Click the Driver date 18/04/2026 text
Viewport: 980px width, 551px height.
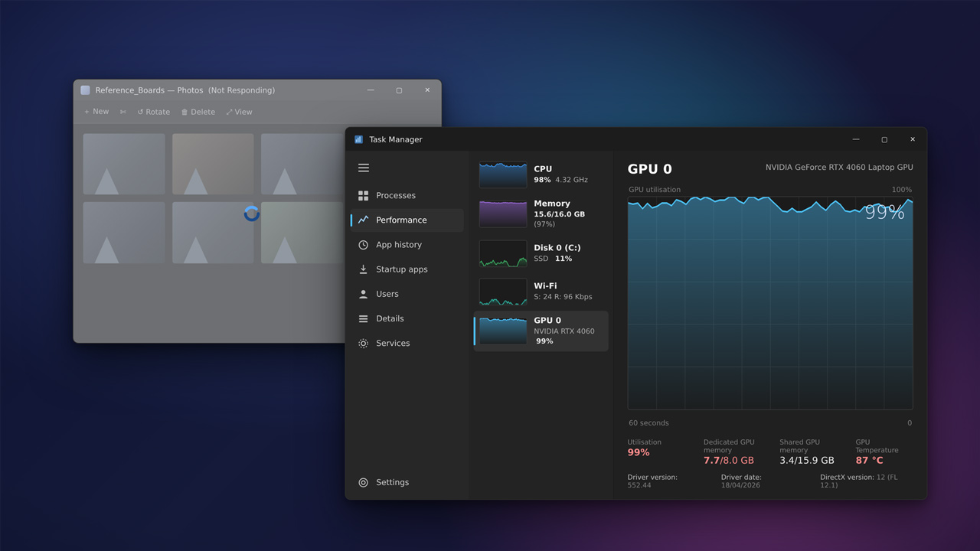coord(741,481)
